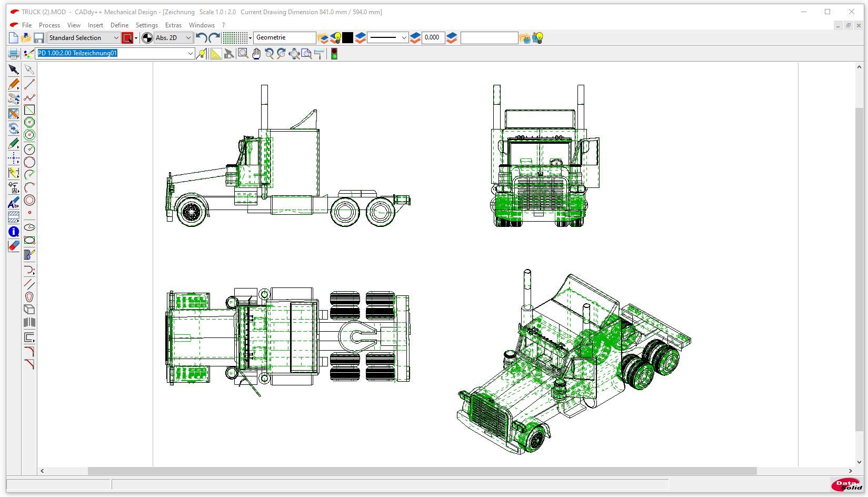The width and height of the screenshot is (868, 497).
Task: Toggle the dotted grid display
Action: click(235, 38)
